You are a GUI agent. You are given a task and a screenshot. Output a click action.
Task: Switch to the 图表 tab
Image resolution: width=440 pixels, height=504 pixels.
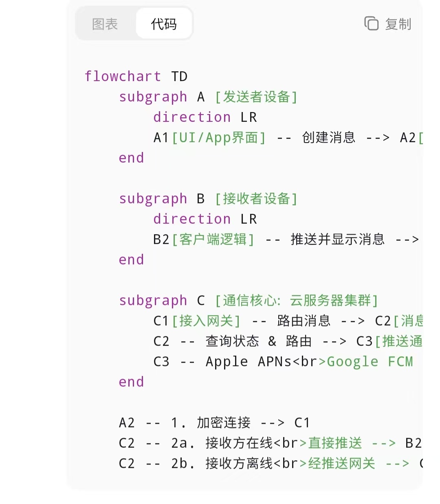(x=105, y=24)
